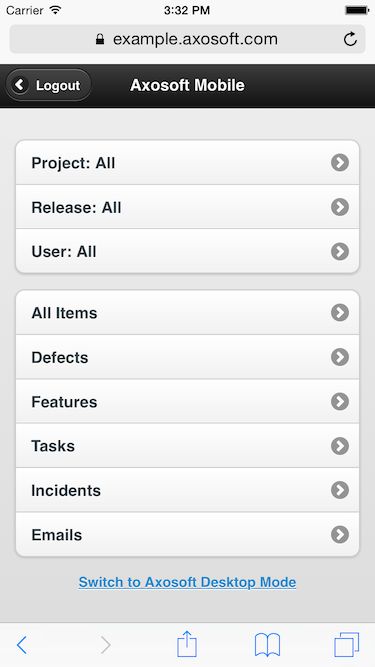Viewport: 375px width, 667px height.
Task: Click the chevron arrow on Tasks row
Action: click(x=340, y=446)
